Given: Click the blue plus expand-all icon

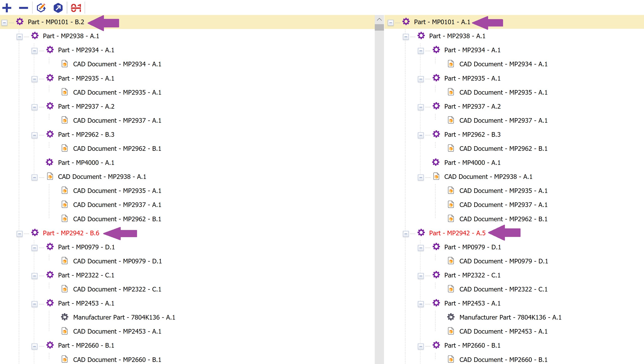Looking at the screenshot, I should pyautogui.click(x=7, y=8).
